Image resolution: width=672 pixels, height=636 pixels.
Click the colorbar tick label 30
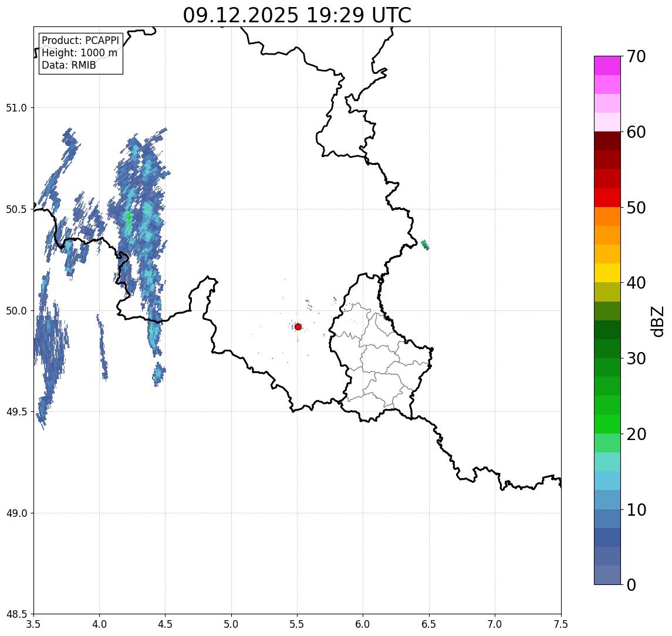tap(636, 358)
